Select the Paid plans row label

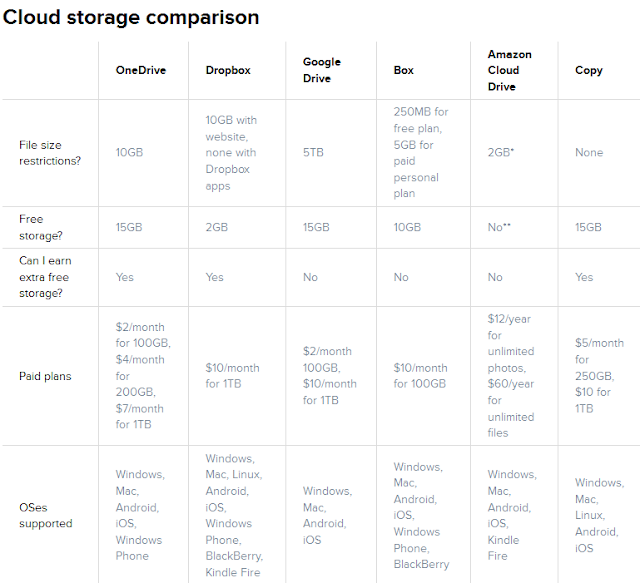coord(45,376)
